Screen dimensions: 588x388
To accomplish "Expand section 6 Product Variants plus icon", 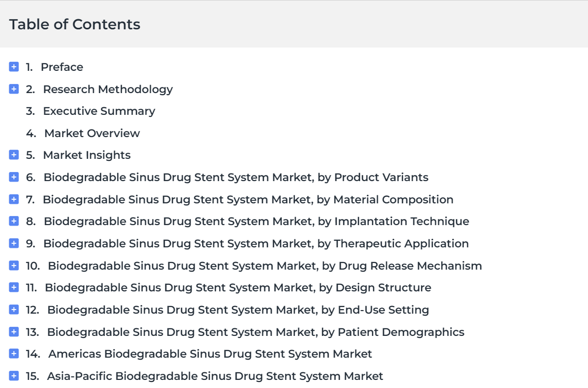I will (14, 177).
